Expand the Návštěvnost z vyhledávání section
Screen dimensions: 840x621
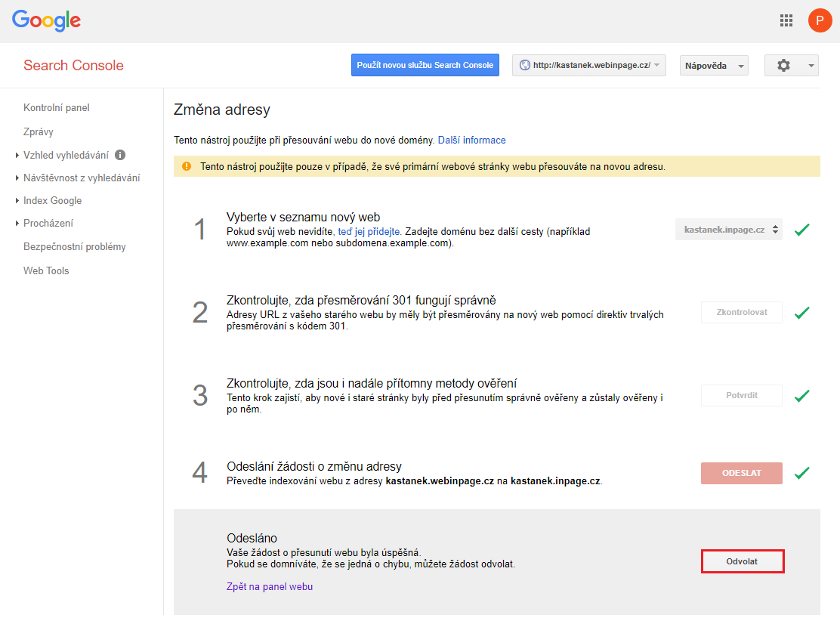(81, 178)
